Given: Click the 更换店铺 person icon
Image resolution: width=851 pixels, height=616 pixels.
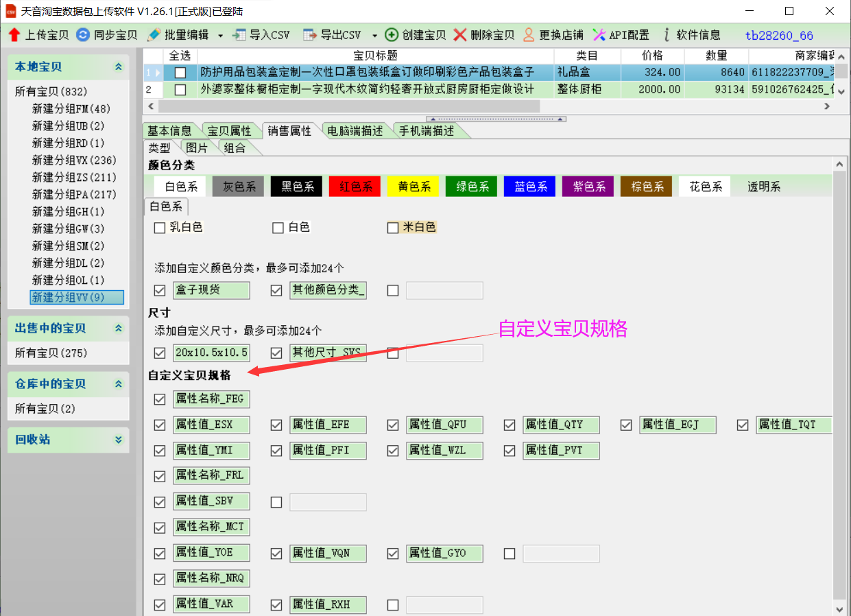Looking at the screenshot, I should coord(529,35).
